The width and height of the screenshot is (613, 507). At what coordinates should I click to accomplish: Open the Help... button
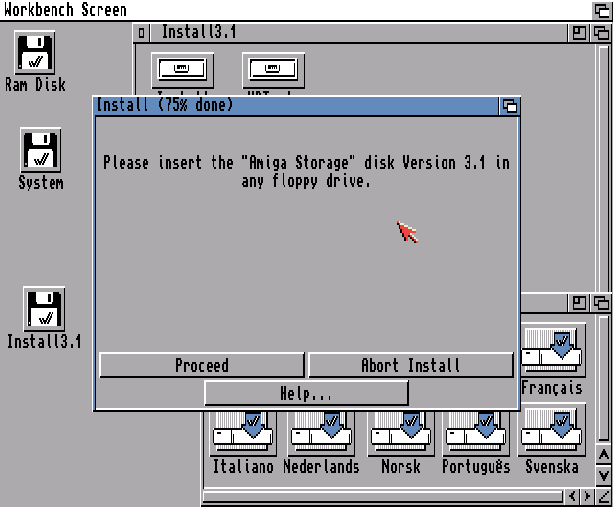(306, 393)
